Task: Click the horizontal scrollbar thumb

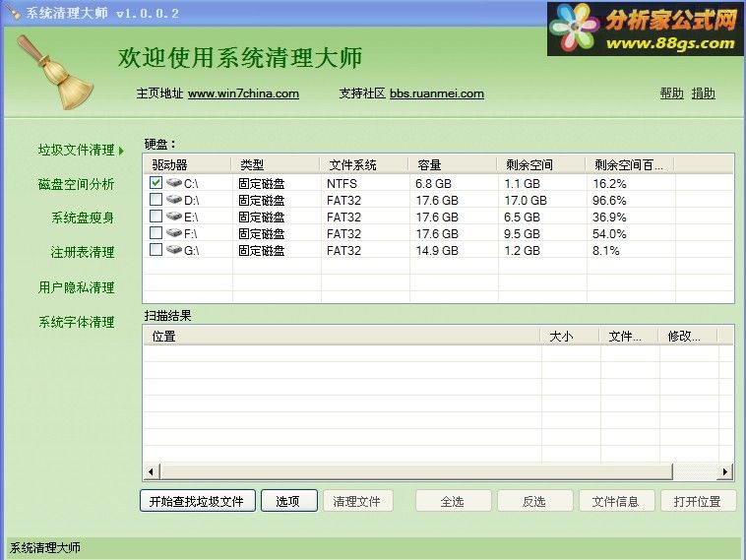Action: coord(416,471)
